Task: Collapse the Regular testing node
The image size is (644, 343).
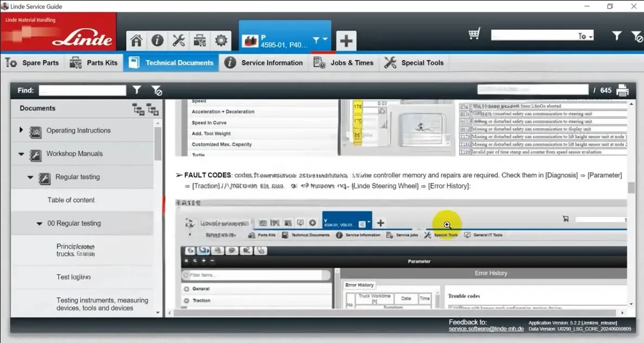Action: click(30, 177)
